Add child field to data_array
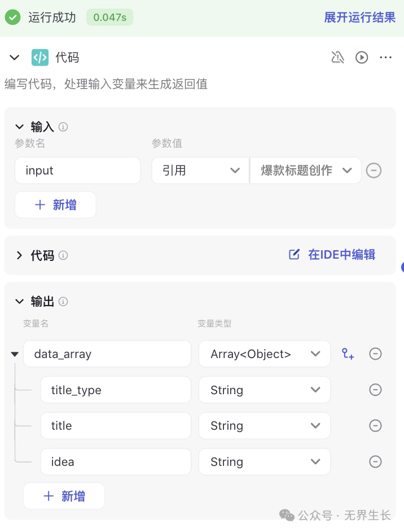The image size is (404, 532). [x=348, y=354]
